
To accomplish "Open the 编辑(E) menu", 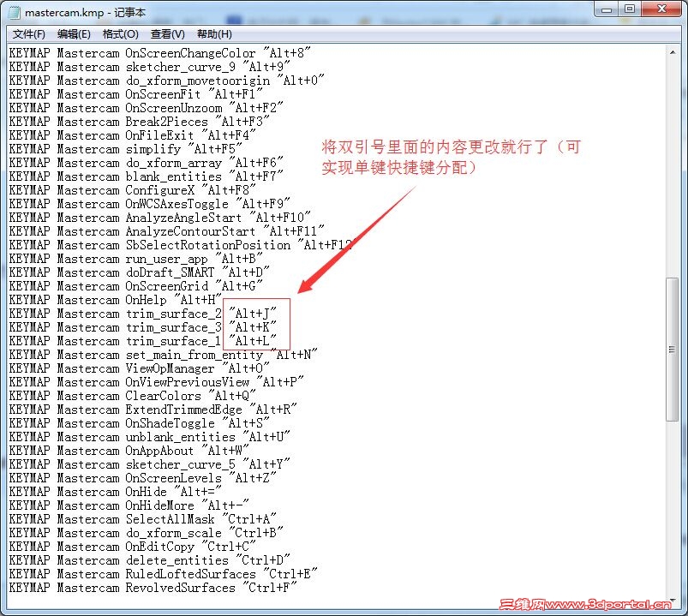I will 74,34.
